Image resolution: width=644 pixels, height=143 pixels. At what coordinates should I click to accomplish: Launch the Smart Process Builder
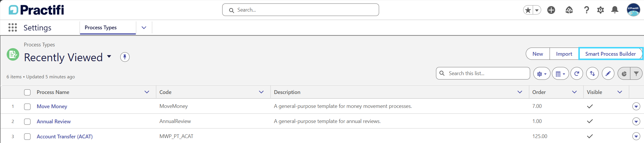coord(611,54)
